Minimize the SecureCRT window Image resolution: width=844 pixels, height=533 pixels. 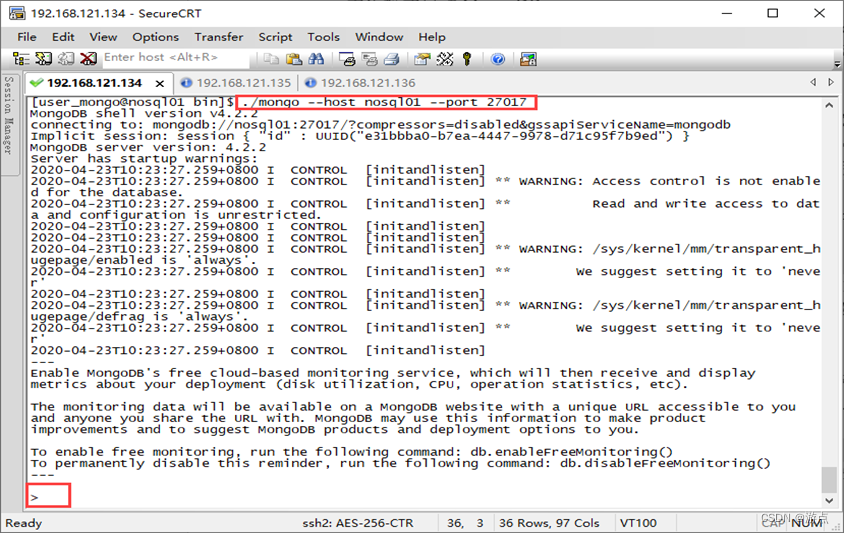[727, 13]
